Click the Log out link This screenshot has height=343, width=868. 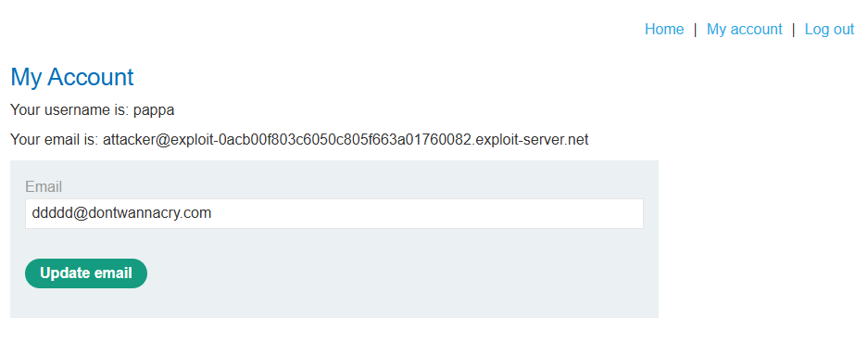pyautogui.click(x=829, y=30)
